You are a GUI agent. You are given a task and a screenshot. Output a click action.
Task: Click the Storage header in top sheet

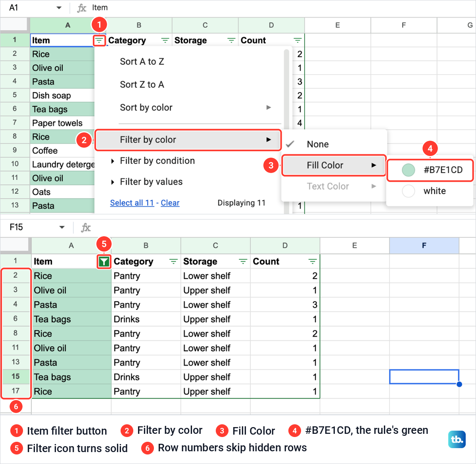pos(205,40)
